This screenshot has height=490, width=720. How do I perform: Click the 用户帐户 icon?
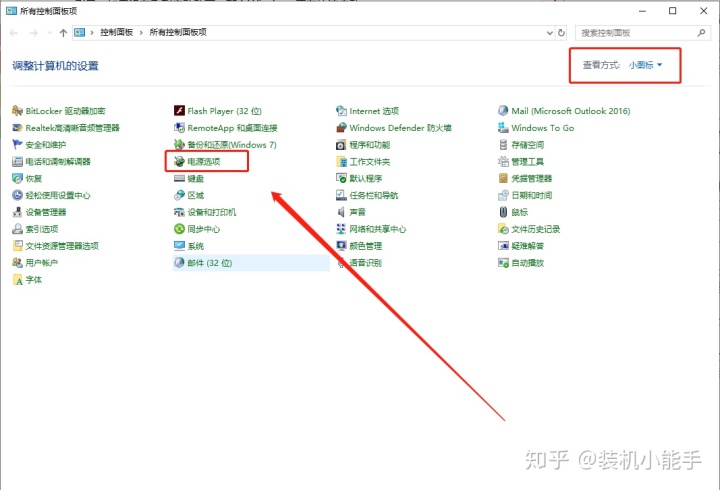17,263
